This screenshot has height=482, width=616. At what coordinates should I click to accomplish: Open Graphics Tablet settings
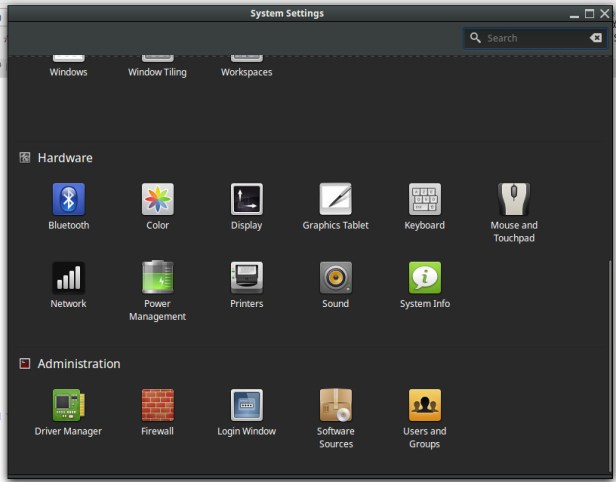coord(335,199)
